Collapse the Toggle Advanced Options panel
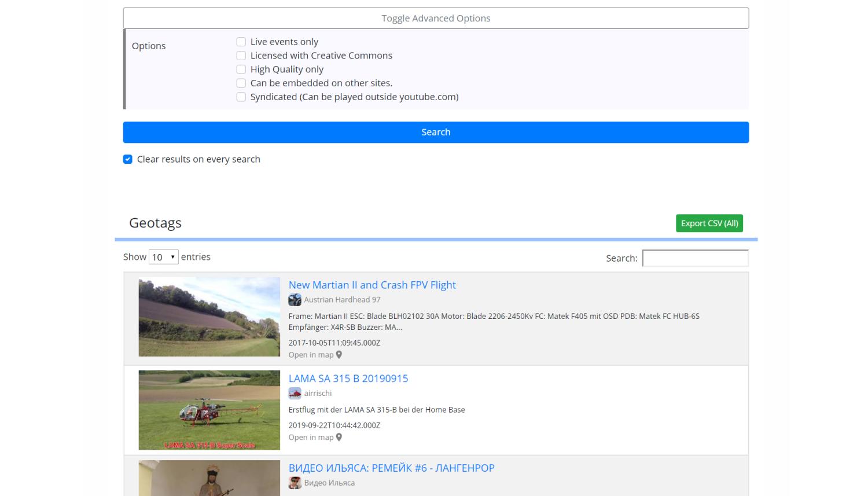 point(436,18)
